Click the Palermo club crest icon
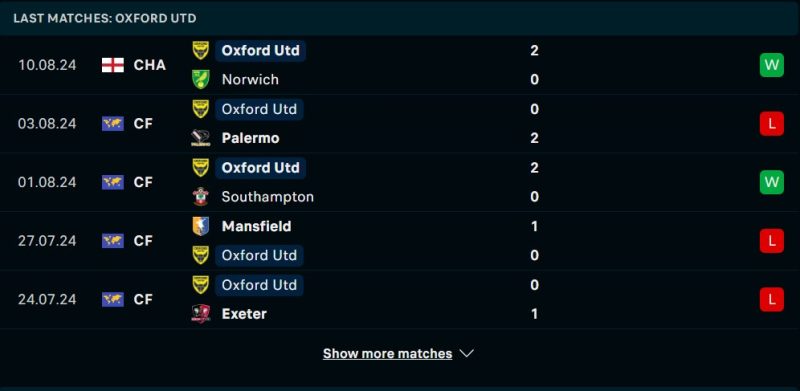This screenshot has height=391, width=800. (201, 138)
